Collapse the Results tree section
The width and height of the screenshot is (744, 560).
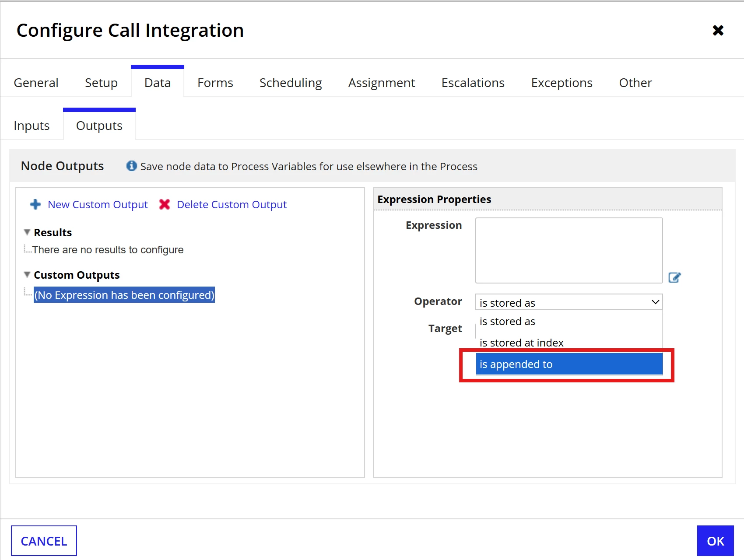click(27, 232)
